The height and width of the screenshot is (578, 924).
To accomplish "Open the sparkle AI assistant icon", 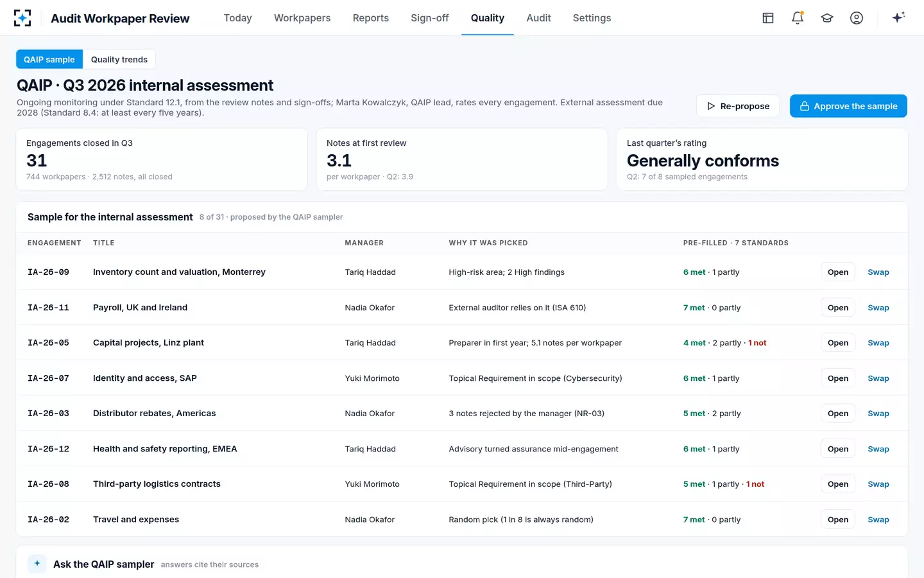I will coord(898,17).
